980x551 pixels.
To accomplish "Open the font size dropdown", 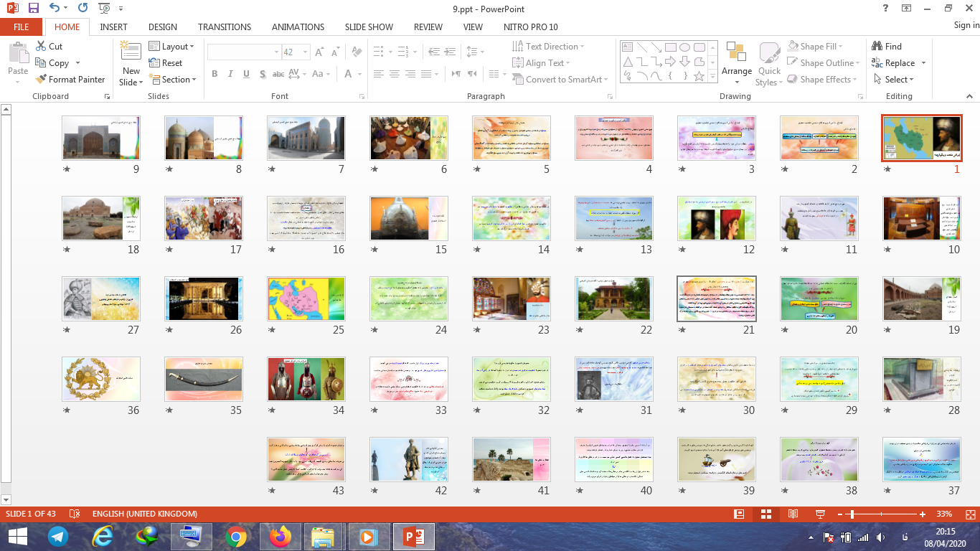I will (306, 52).
